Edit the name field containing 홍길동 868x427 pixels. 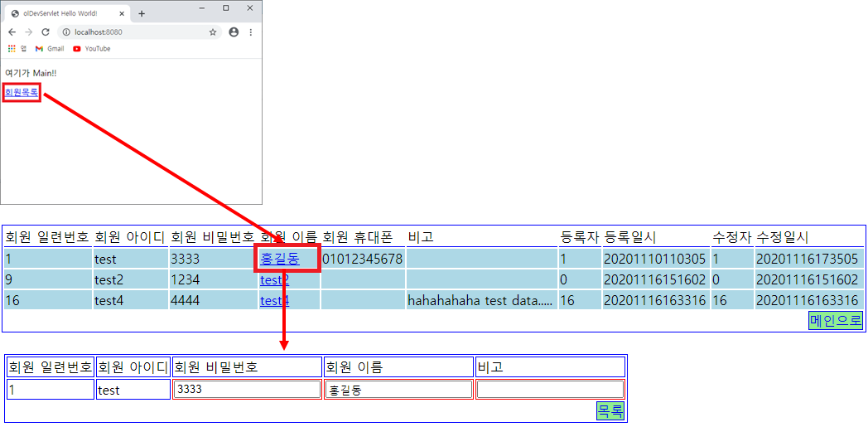(x=398, y=390)
